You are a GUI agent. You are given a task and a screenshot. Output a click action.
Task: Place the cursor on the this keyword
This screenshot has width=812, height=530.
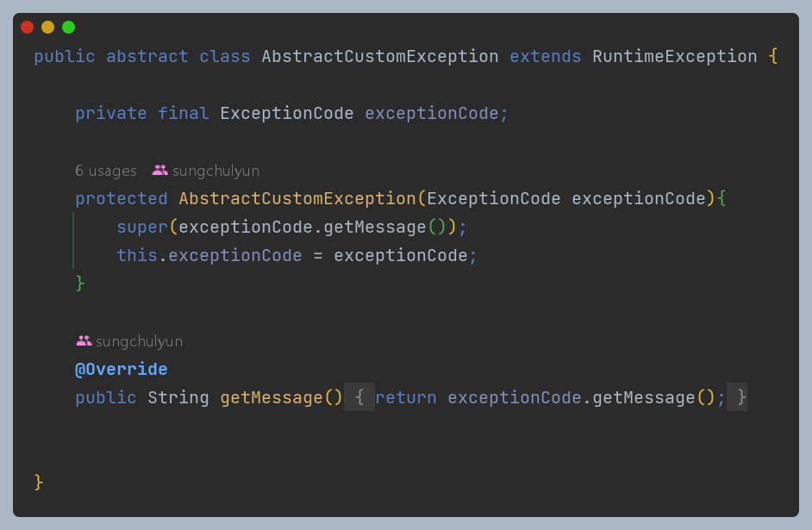(136, 256)
